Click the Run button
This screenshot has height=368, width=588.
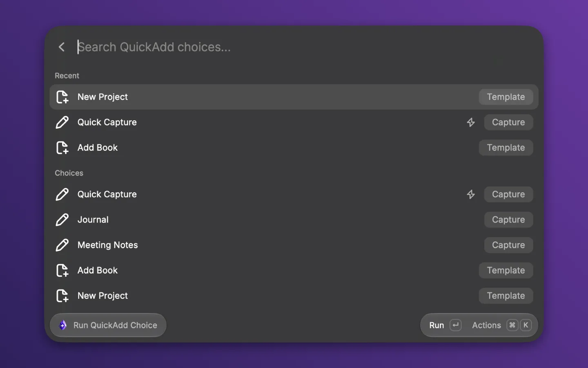437,325
